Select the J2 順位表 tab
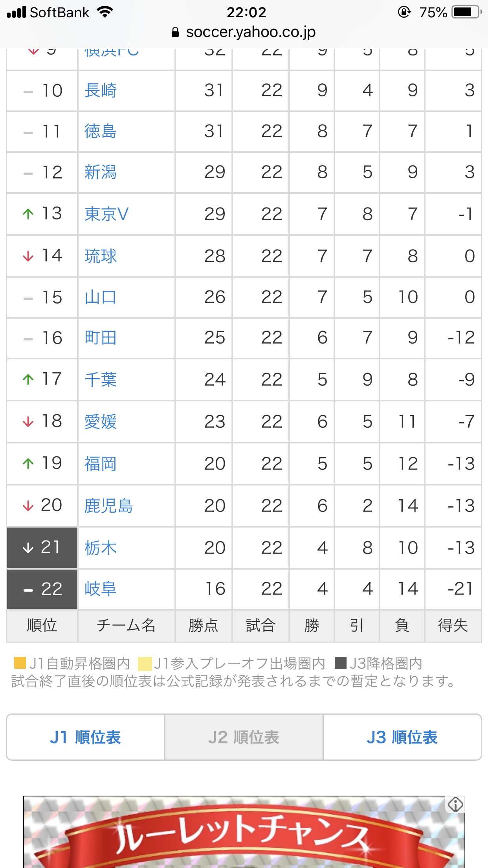This screenshot has height=868, width=488. pos(244,737)
